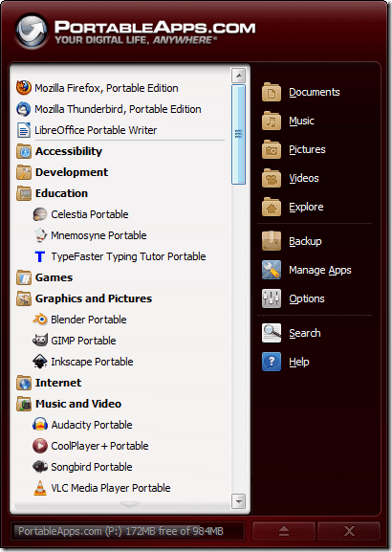Launch LibreOffice Portable Writer
The image size is (392, 552).
[96, 130]
